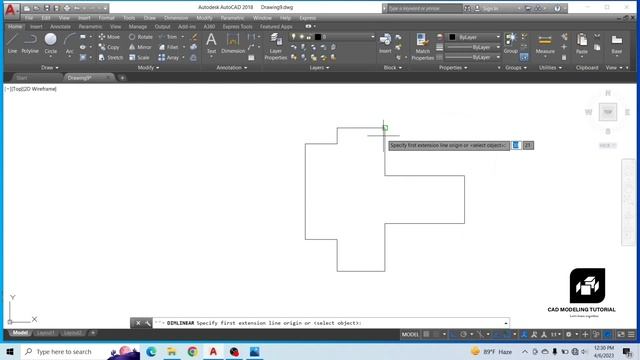Click the Array tool
The image size is (640, 360).
[x=169, y=58]
